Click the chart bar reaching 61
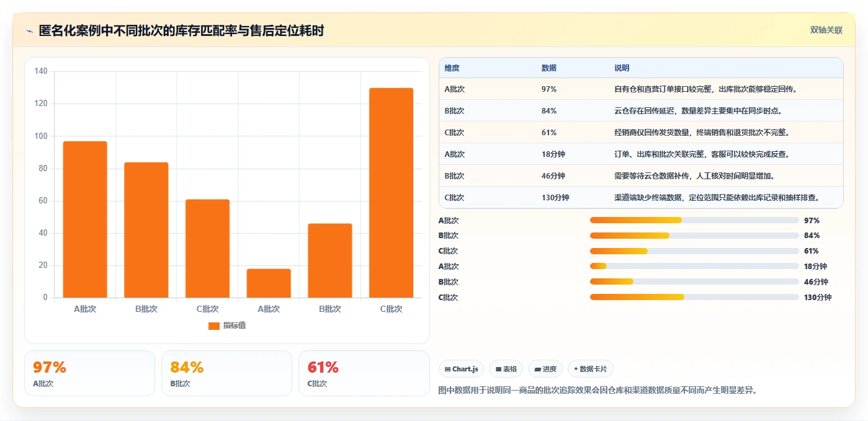 click(x=207, y=249)
